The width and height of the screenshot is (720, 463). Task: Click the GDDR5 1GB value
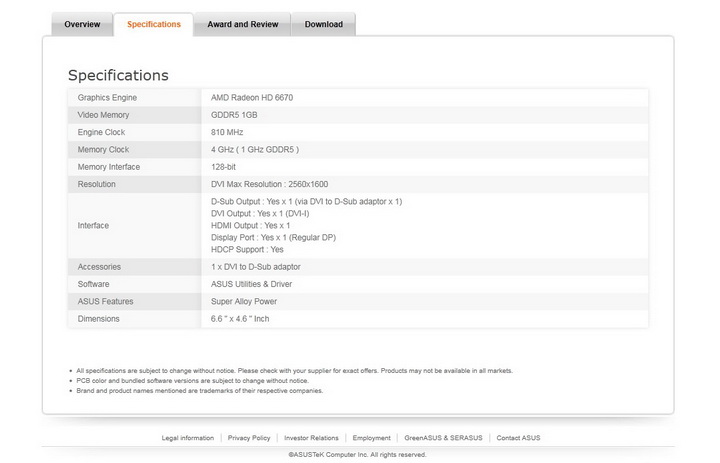234,115
